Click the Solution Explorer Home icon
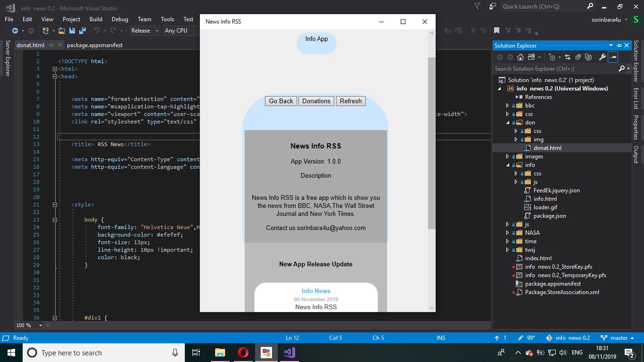644x362 pixels. pyautogui.click(x=520, y=57)
